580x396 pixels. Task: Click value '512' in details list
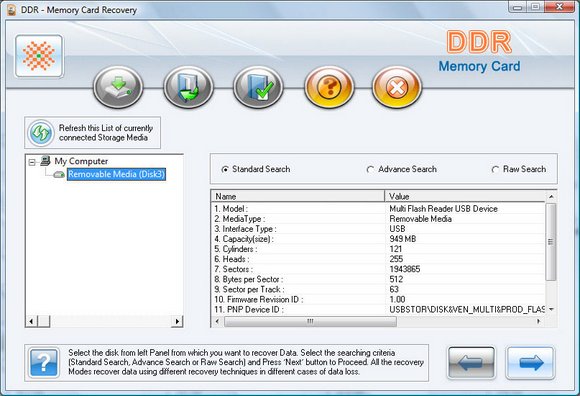396,279
